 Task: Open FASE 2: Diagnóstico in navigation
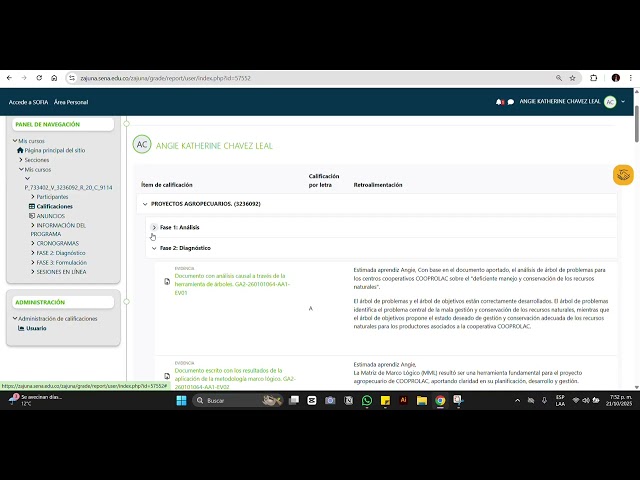coord(61,253)
